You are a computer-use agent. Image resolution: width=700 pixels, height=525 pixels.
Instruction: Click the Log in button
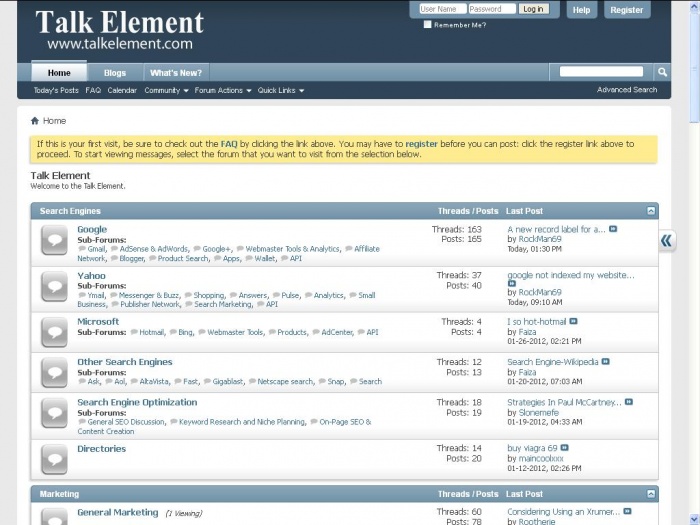pos(533,9)
